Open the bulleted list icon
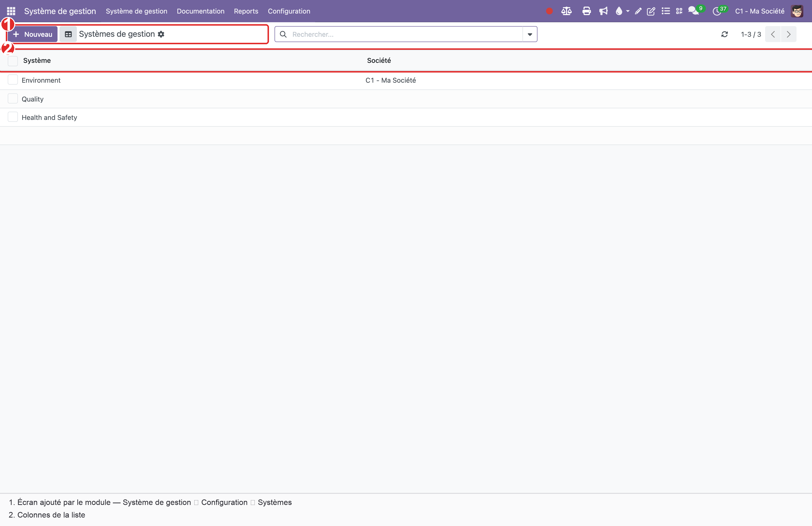The width and height of the screenshot is (812, 526). click(665, 11)
